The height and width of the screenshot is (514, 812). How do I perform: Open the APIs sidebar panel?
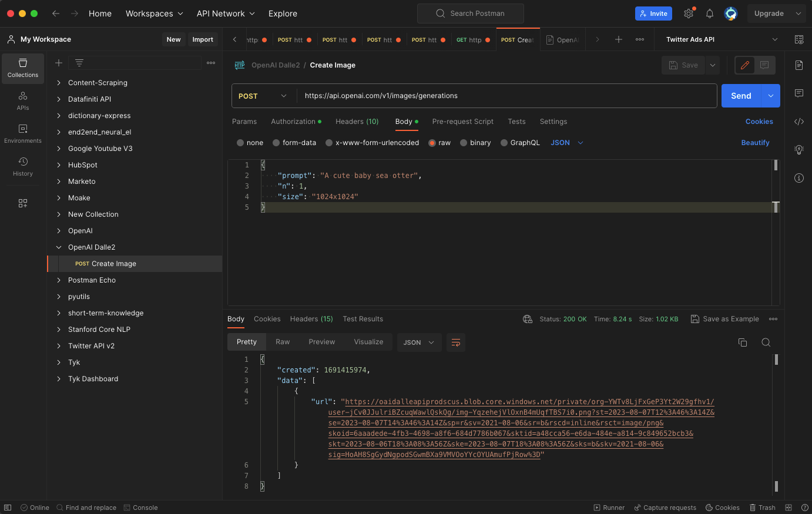tap(23, 101)
